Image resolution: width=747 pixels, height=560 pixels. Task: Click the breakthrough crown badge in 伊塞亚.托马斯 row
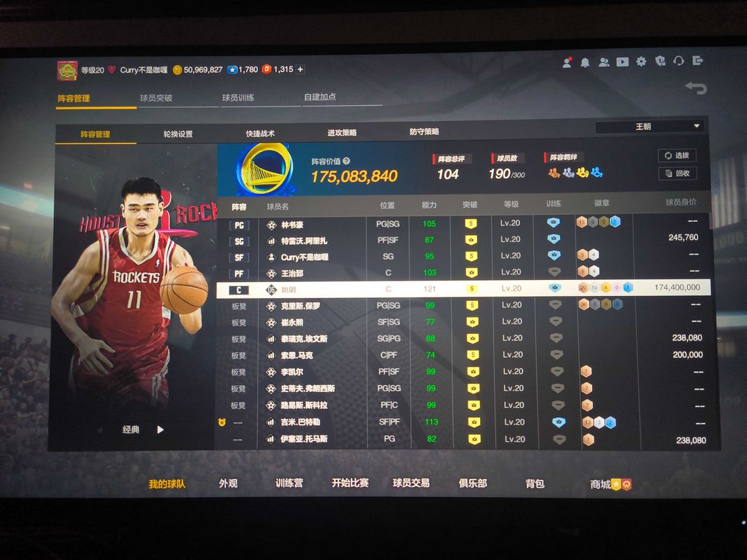474,439
